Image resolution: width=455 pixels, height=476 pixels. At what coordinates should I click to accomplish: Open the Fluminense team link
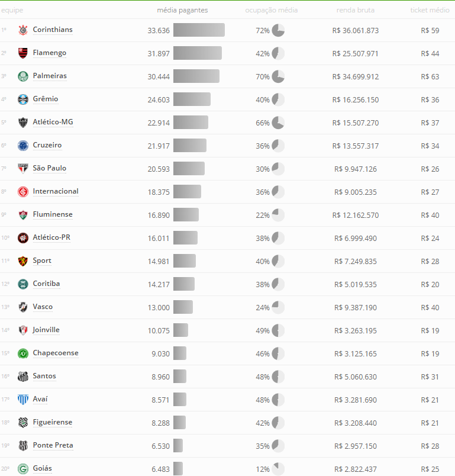tap(53, 214)
